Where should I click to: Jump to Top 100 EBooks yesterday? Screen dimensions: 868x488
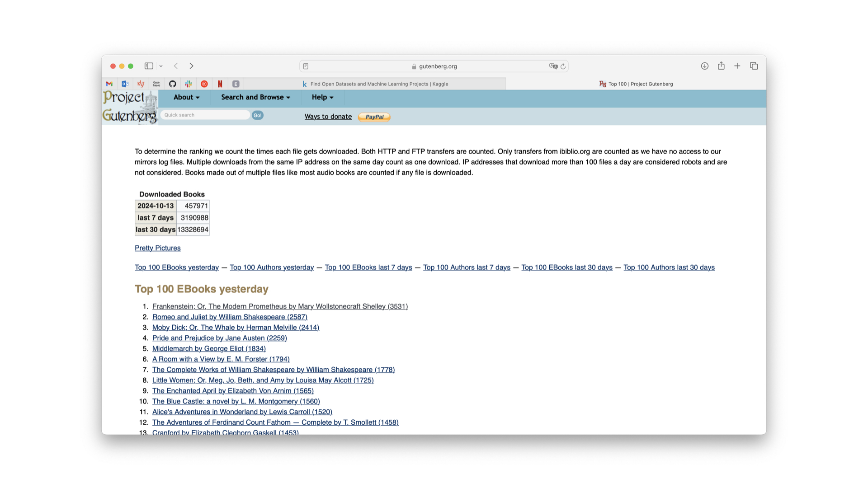(x=177, y=267)
